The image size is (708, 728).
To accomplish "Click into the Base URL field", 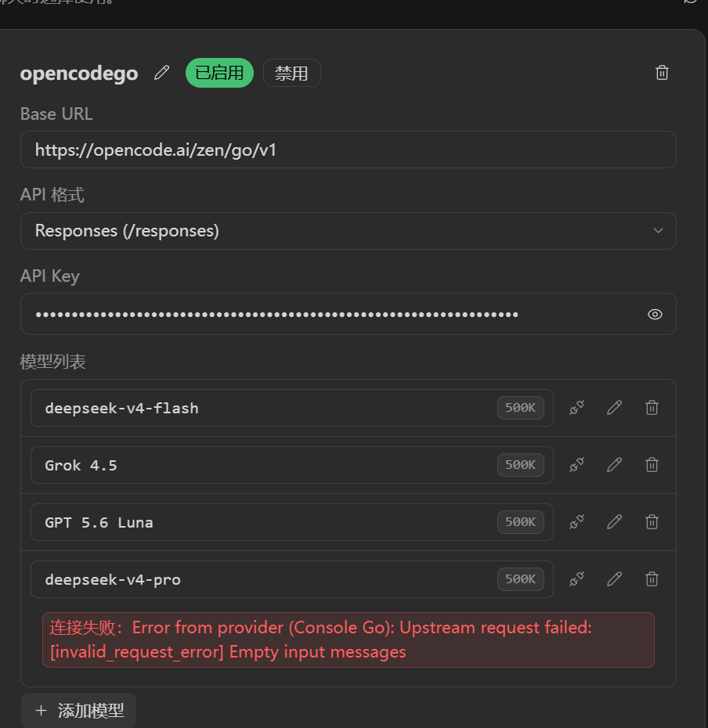I will pos(348,150).
